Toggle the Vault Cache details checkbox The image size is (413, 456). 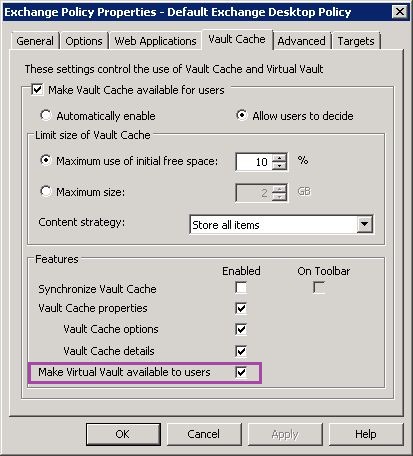point(241,351)
